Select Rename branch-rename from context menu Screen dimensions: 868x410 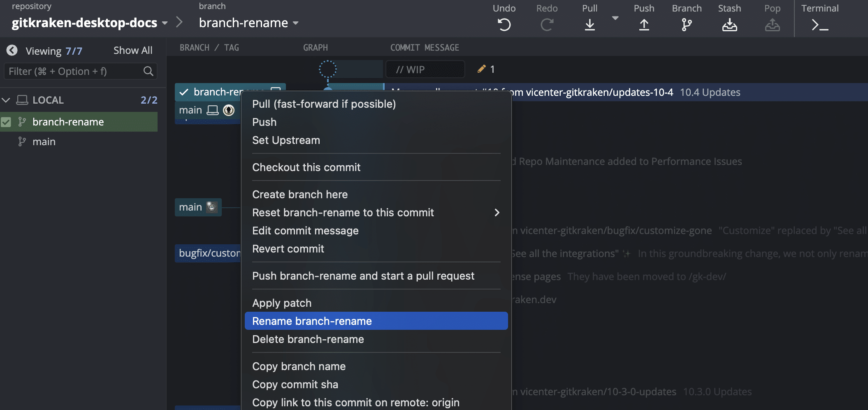pyautogui.click(x=312, y=321)
